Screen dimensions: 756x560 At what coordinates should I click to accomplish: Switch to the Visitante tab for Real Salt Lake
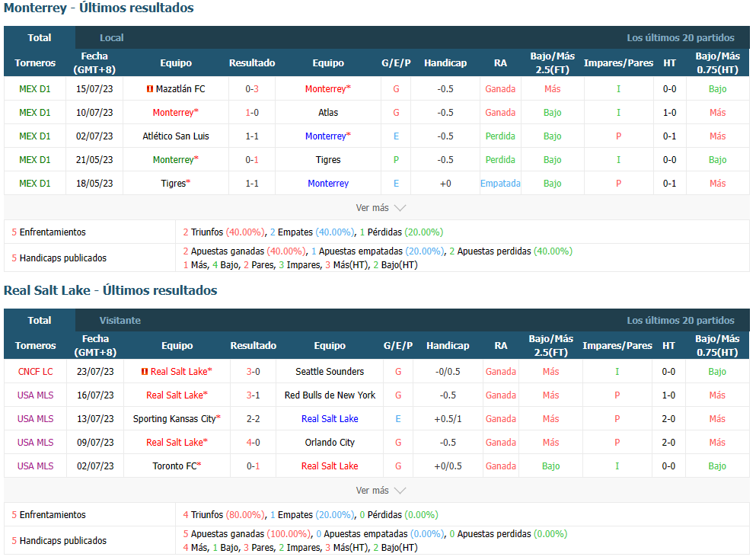120,320
